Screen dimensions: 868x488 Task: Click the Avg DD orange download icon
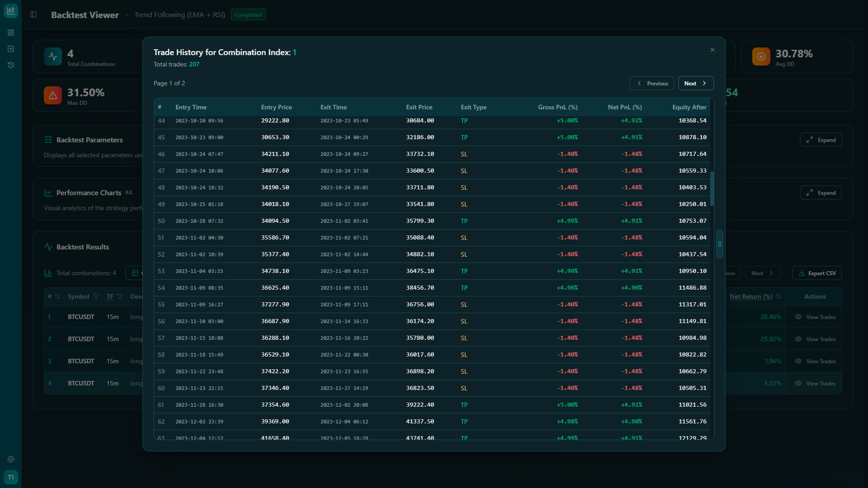tap(761, 56)
